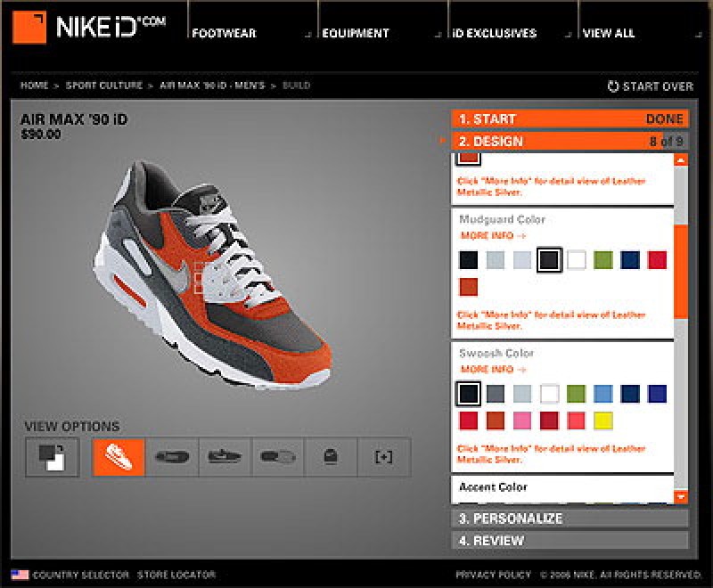Open the View All menu

click(x=609, y=33)
